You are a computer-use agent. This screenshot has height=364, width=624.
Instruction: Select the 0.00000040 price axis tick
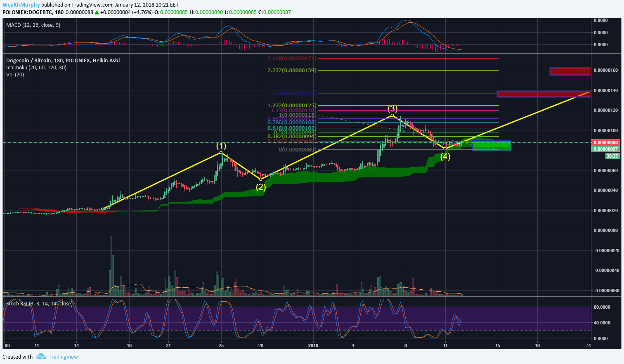point(605,190)
